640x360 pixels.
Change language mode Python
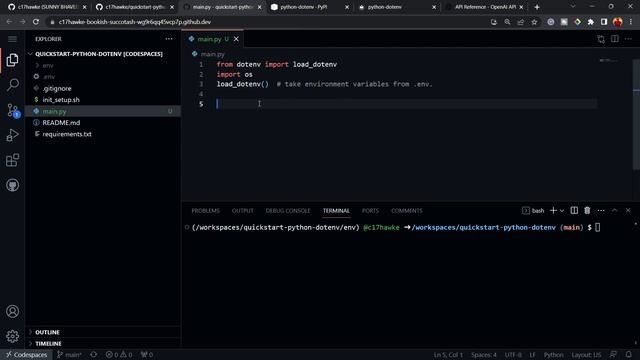pyautogui.click(x=553, y=355)
